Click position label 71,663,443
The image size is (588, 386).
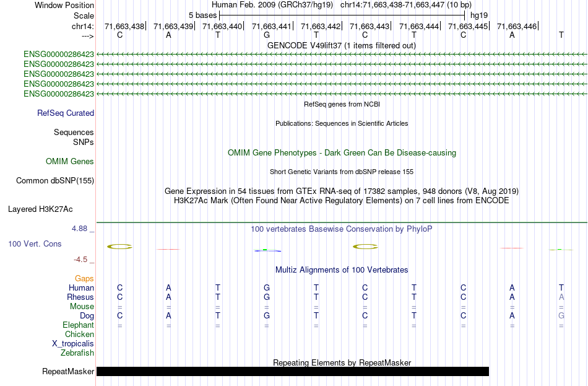370,26
